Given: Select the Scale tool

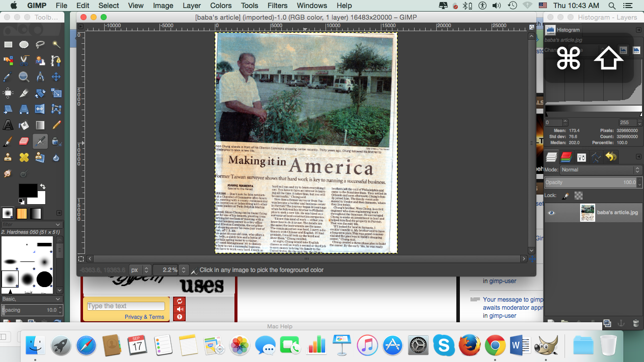Looking at the screenshot, I should (56, 93).
